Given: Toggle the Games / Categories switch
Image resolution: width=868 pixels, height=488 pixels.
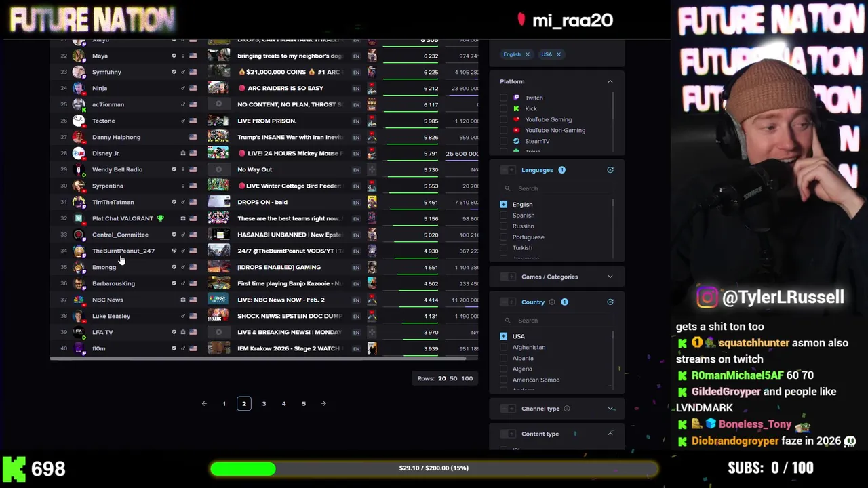Looking at the screenshot, I should click(508, 277).
